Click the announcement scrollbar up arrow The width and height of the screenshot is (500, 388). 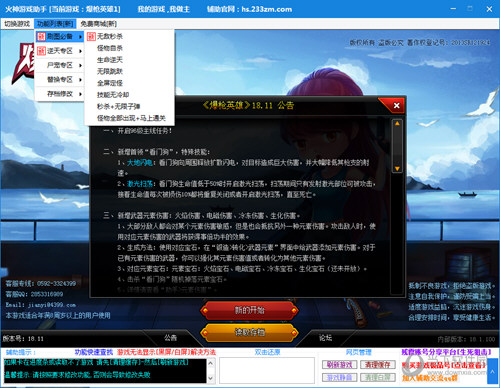(397, 123)
